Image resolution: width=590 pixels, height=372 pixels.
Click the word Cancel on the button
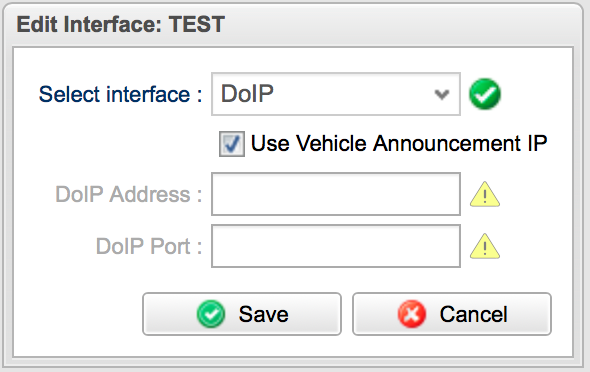[473, 314]
